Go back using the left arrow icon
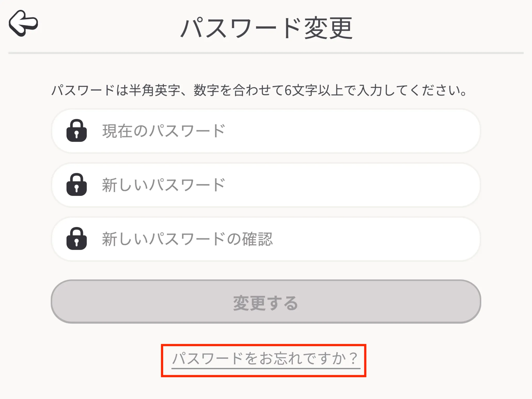The height and width of the screenshot is (399, 532). pyautogui.click(x=23, y=23)
